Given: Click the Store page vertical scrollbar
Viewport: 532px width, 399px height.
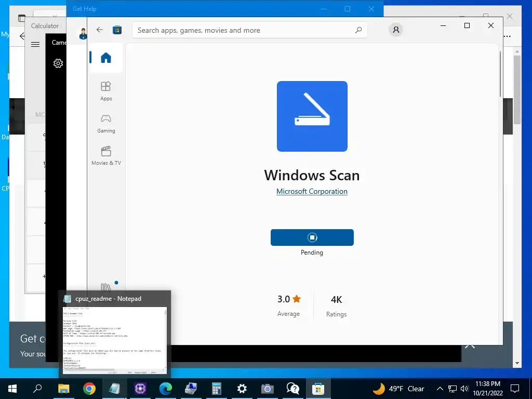Looking at the screenshot, I should pyautogui.click(x=500, y=74).
